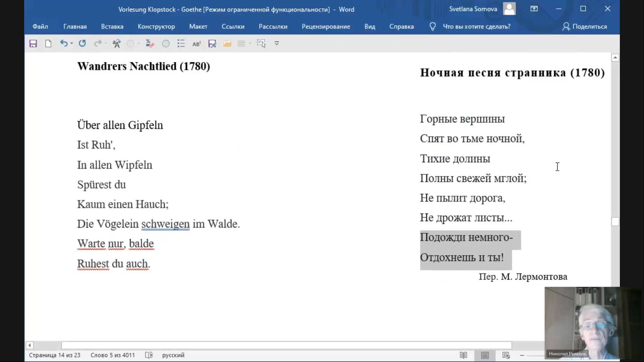Switch to Read Mode via status bar icon
The width and height of the screenshot is (644, 362).
point(464,355)
